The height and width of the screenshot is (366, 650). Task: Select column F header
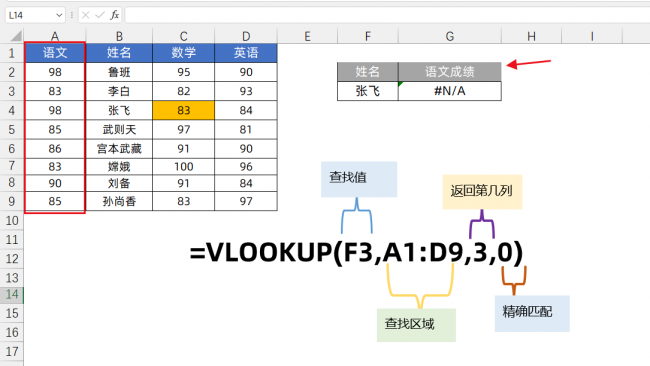368,36
